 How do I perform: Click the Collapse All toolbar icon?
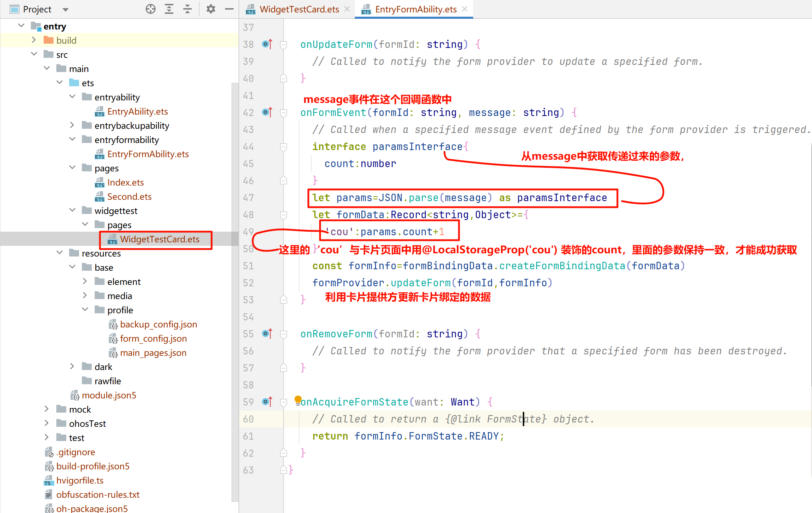(187, 9)
